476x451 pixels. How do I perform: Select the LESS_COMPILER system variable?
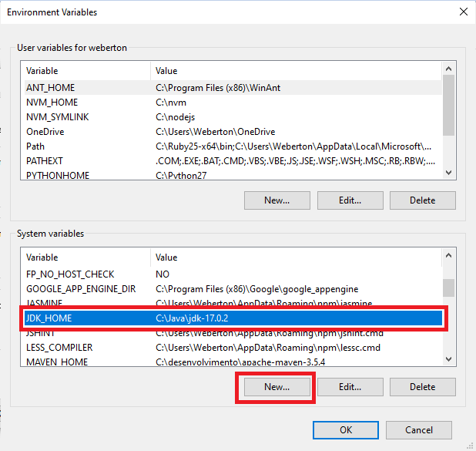[233, 348]
